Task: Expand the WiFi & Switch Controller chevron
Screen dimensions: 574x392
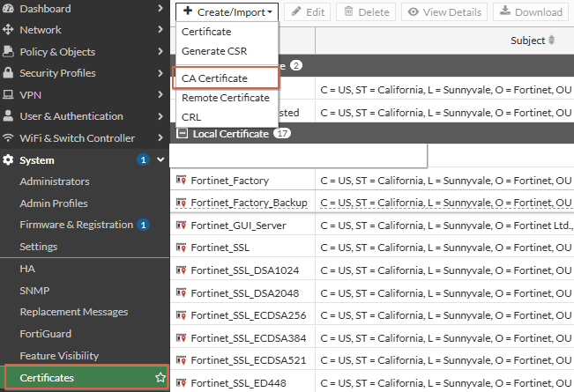Action: 160,137
